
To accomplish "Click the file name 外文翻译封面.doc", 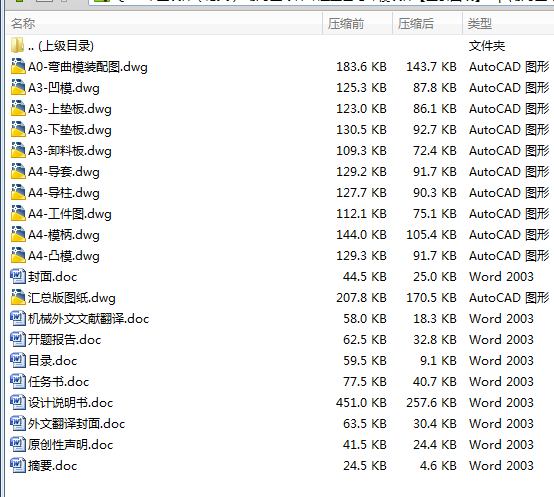I will [x=76, y=424].
